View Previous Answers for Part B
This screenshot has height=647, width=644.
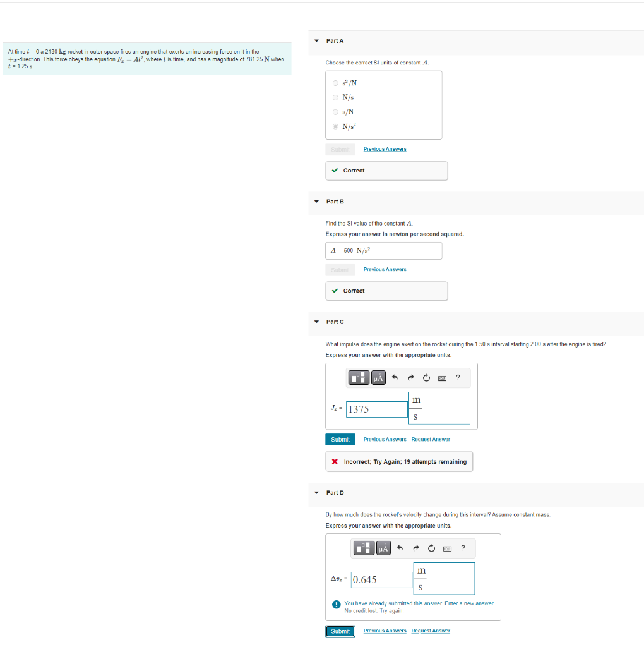point(385,269)
